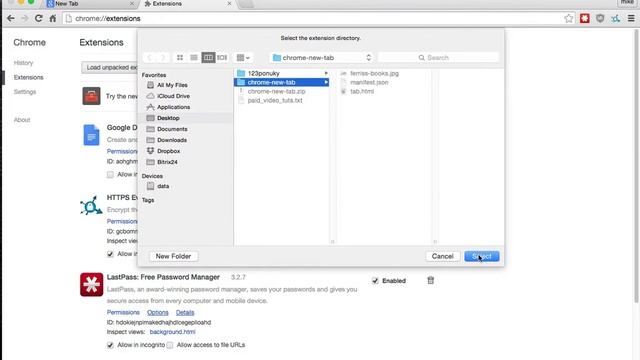Click the Google Docs extension icon
The image size is (640, 360).
[91, 135]
